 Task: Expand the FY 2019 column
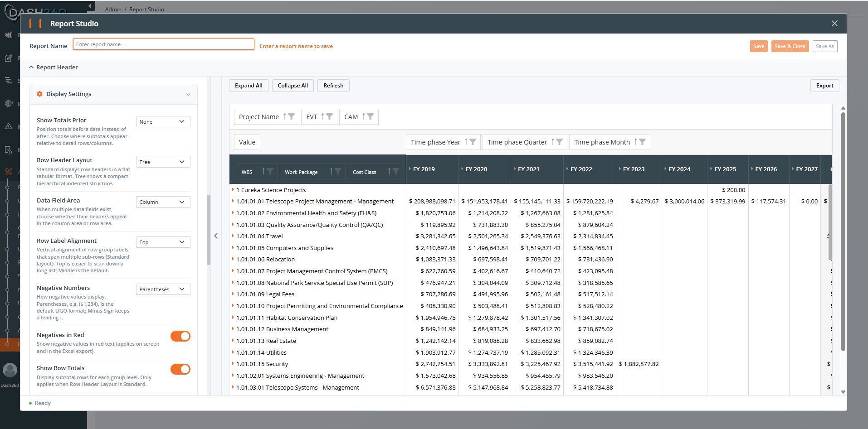click(x=410, y=169)
